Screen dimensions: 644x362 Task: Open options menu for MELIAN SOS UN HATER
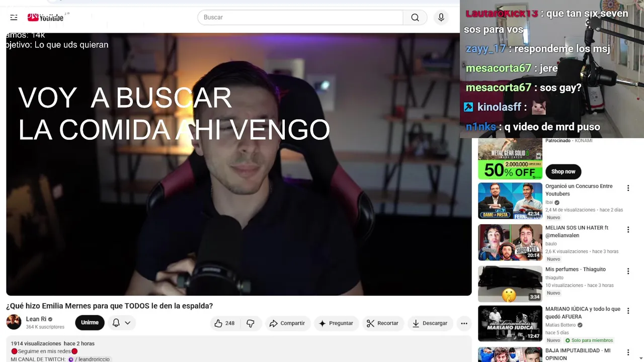click(628, 230)
